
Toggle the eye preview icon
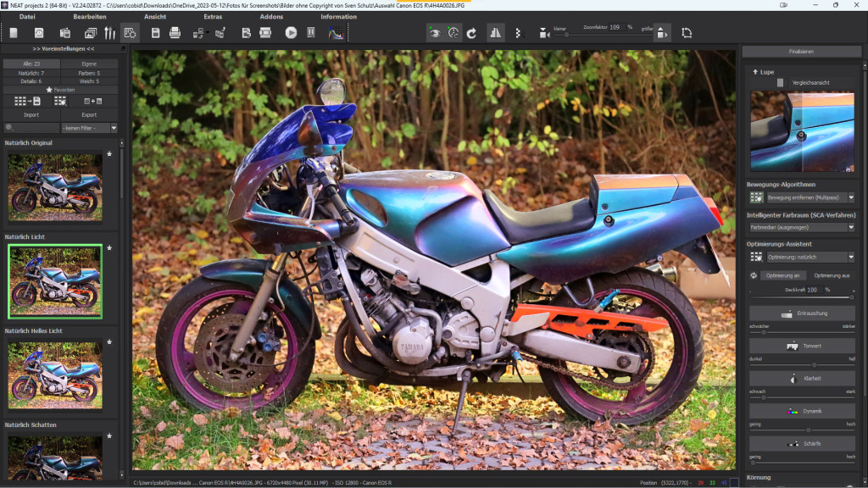coord(434,33)
